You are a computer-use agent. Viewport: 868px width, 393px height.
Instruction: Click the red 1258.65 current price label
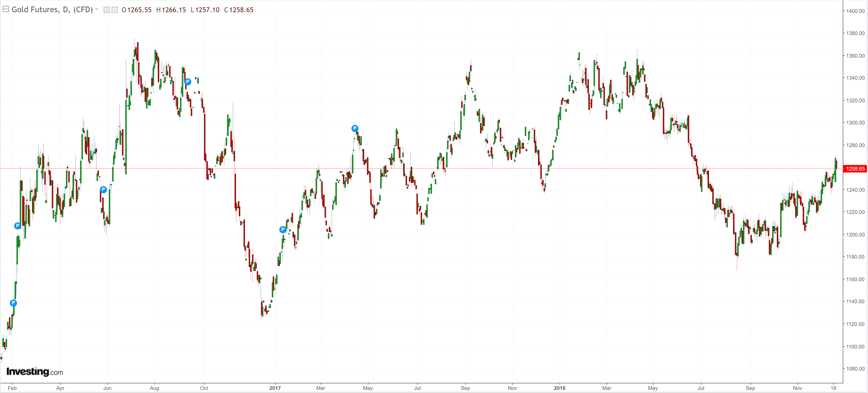(x=855, y=169)
